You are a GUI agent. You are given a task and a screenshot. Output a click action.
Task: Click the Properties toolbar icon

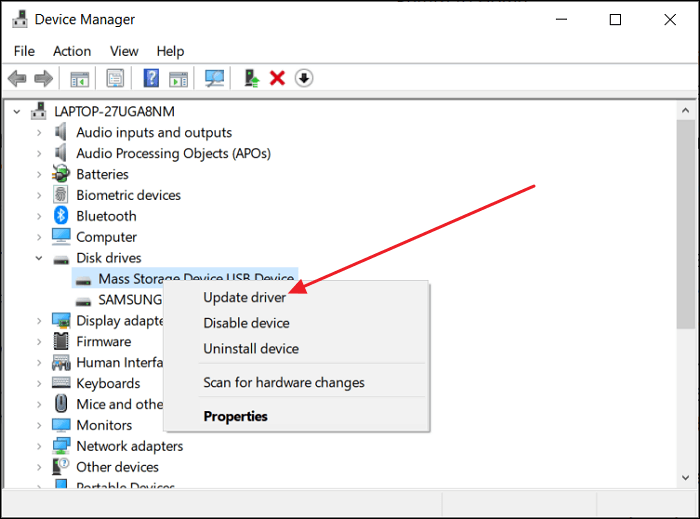pos(115,78)
